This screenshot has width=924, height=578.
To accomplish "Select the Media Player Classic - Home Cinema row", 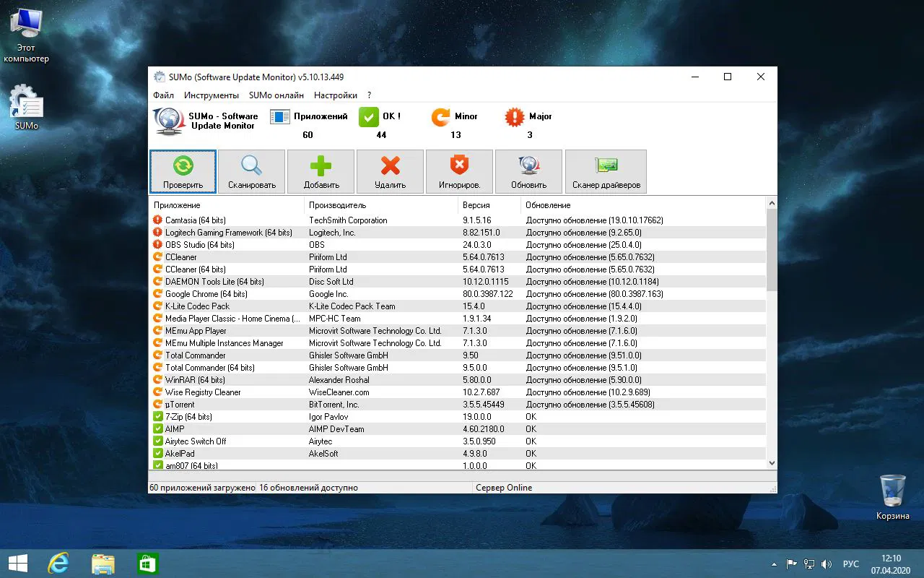I will 458,319.
